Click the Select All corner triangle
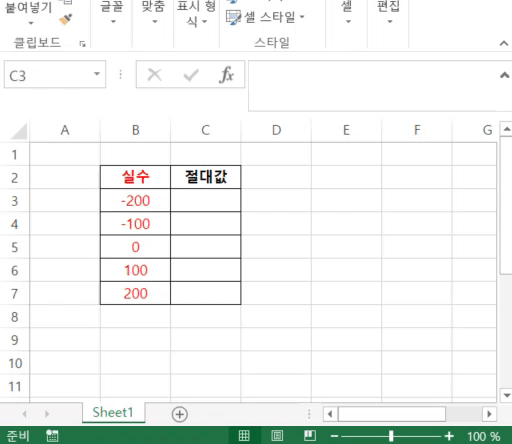The image size is (512, 444). [x=19, y=131]
